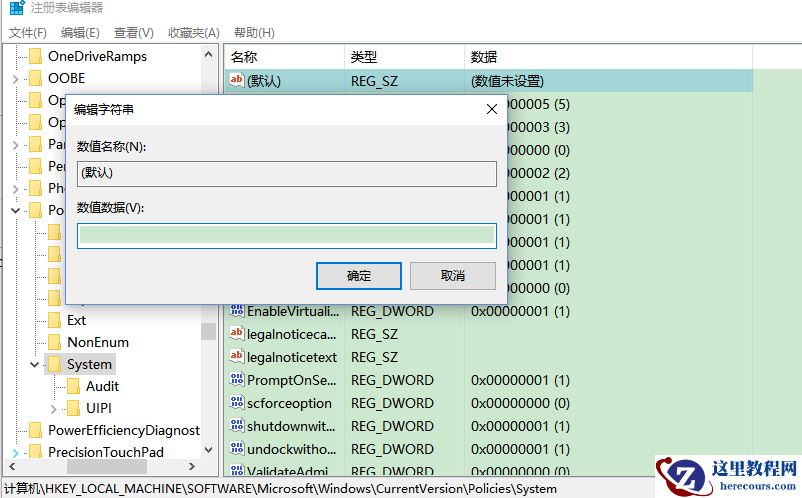Select the OOBE folder icon
This screenshot has height=498, width=802.
point(35,78)
